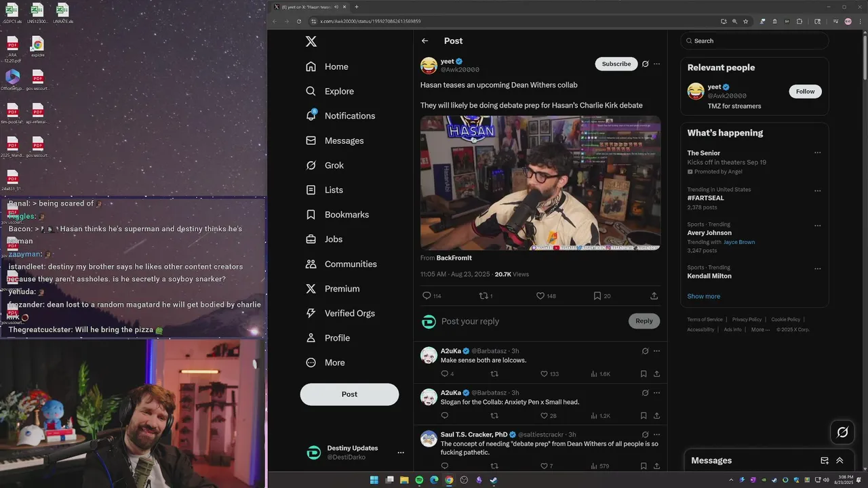Open Spotify from the taskbar
868x488 pixels.
419,480
